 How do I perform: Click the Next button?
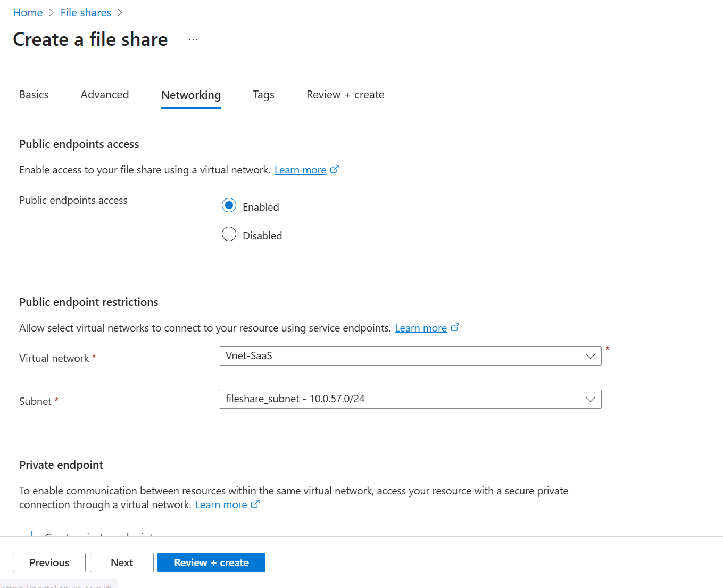coord(121,562)
